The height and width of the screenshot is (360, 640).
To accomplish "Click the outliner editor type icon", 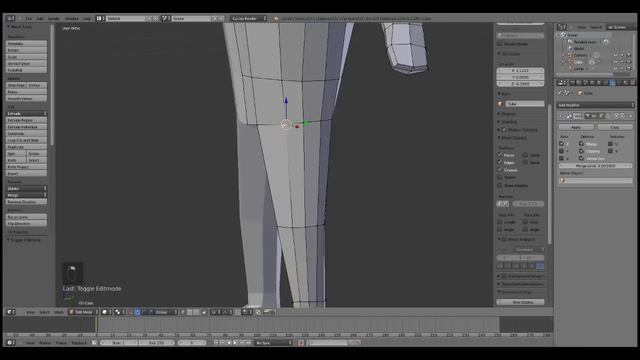I will (562, 27).
